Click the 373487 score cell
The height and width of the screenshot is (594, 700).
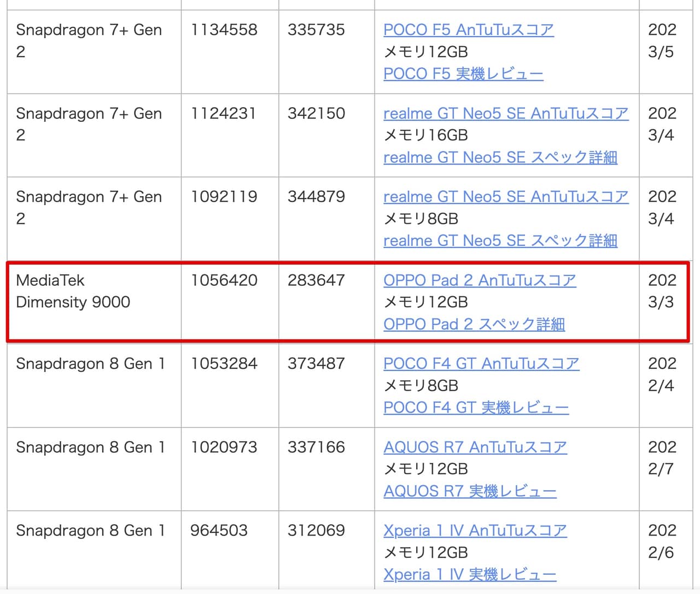pyautogui.click(x=316, y=364)
